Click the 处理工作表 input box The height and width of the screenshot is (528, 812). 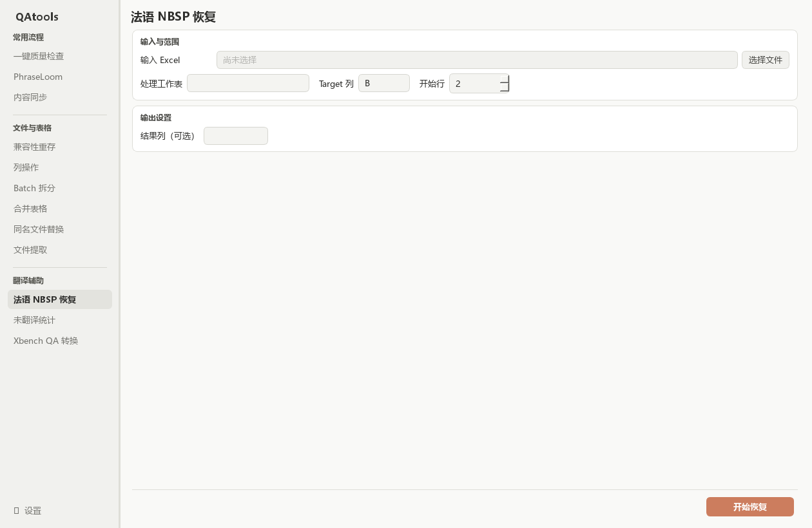248,83
